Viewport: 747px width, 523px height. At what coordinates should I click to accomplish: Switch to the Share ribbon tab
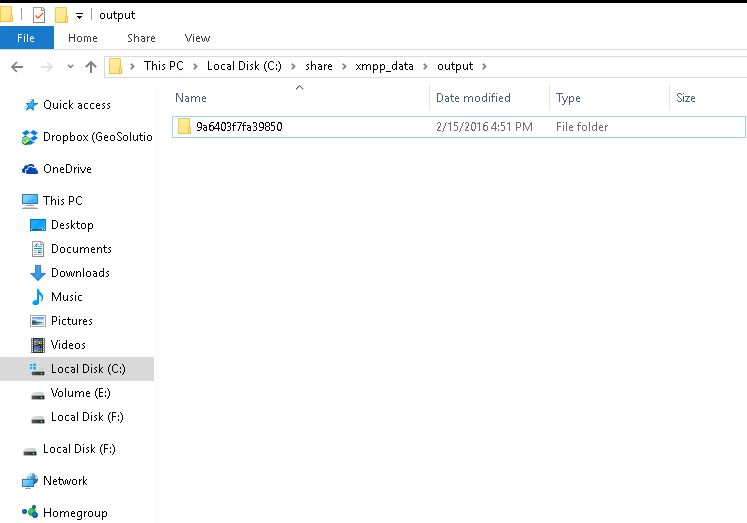pos(141,38)
